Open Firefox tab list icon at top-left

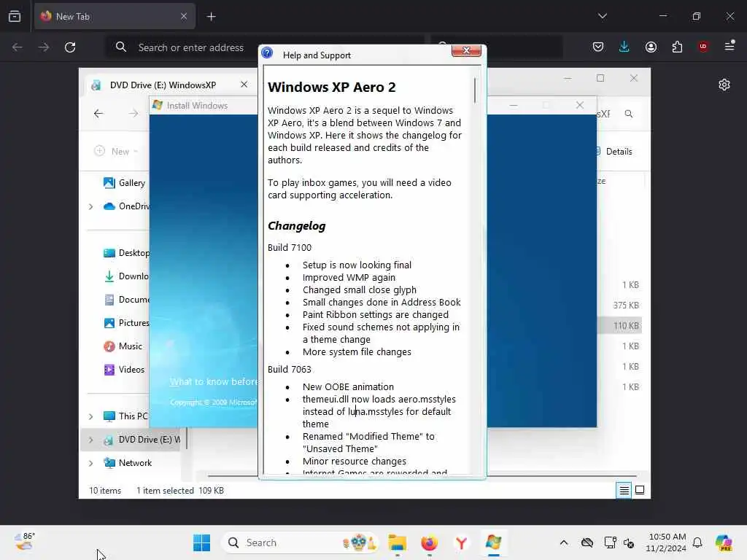(15, 16)
